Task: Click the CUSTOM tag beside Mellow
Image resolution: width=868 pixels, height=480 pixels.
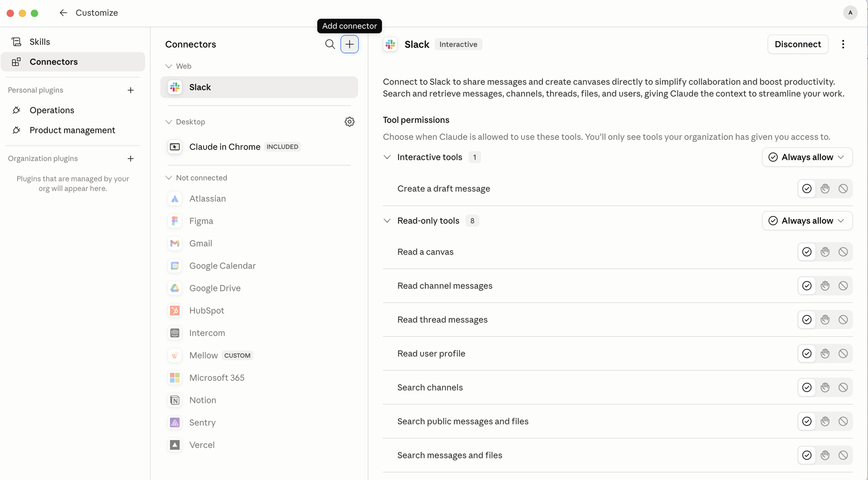Action: 237,356
